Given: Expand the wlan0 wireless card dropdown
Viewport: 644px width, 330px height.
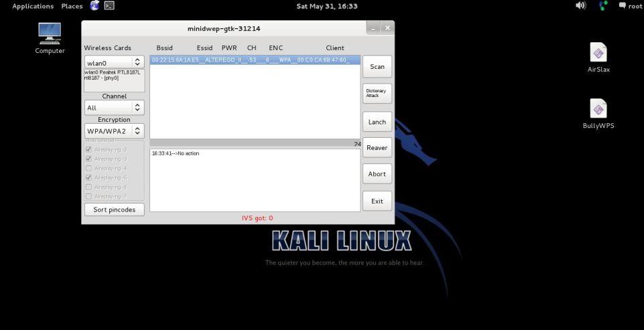Looking at the screenshot, I should (114, 62).
